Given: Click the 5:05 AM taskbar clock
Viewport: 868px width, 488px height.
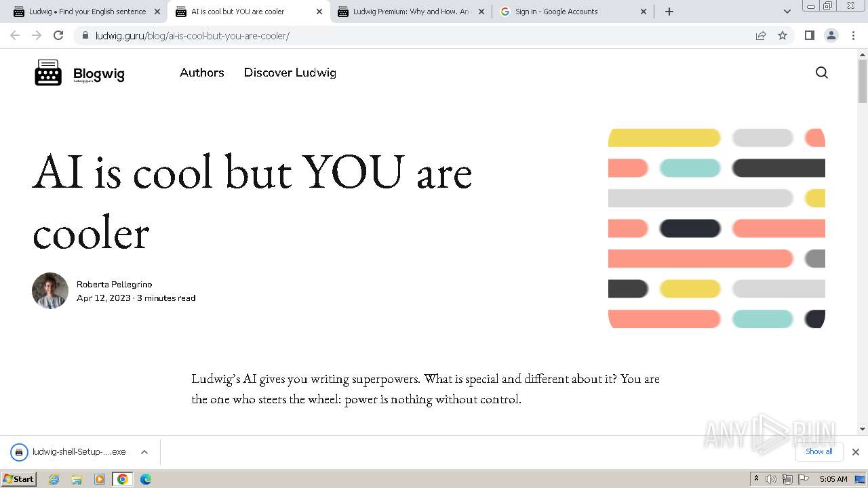Looking at the screenshot, I should click(x=833, y=479).
